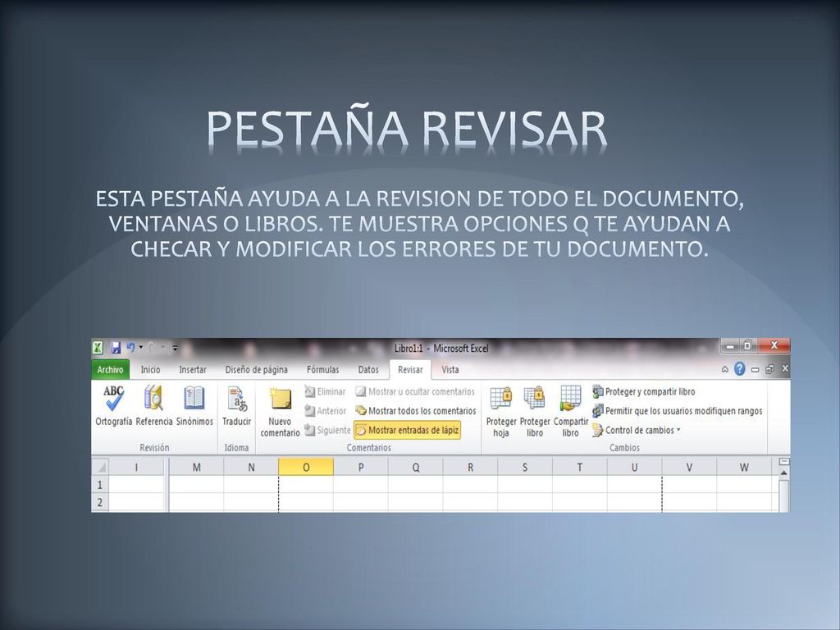Switch to the Insertar tab
Screen dimensions: 840x630
click(193, 370)
